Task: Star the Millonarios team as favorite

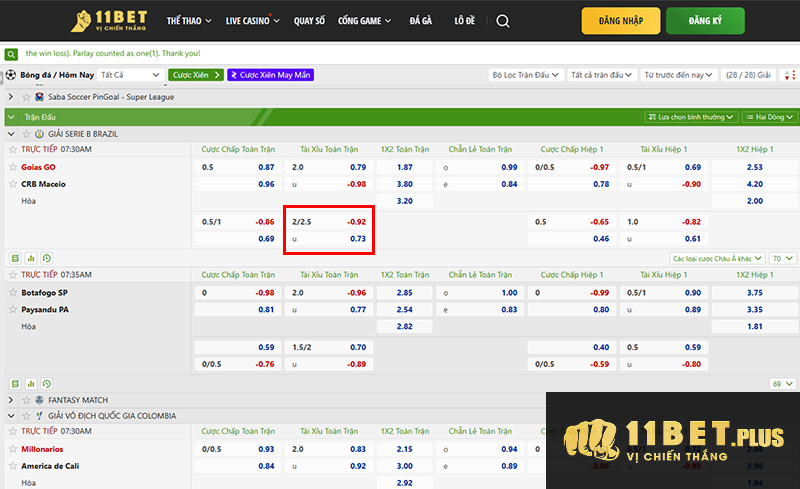Action: [x=13, y=449]
